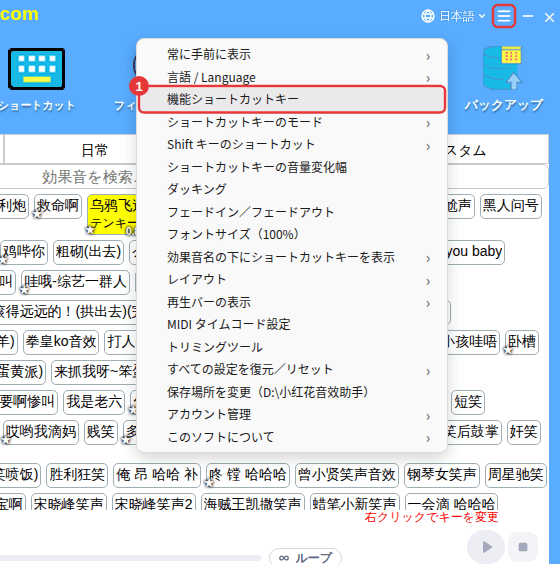Open ダッキング menu entry

pyautogui.click(x=292, y=190)
